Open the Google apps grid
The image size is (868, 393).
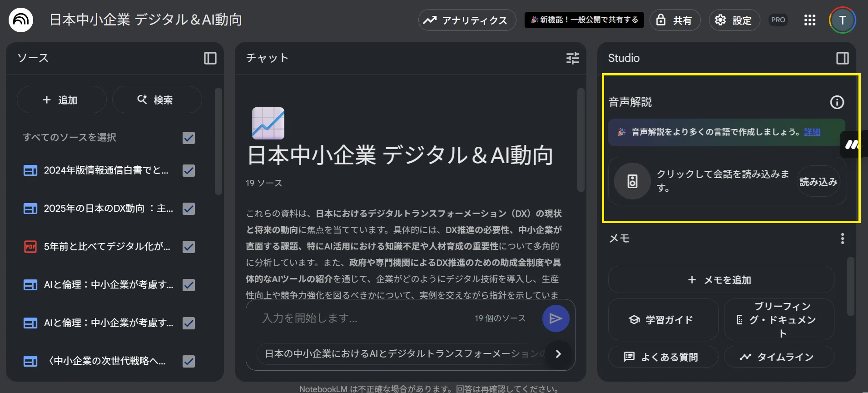click(x=810, y=20)
